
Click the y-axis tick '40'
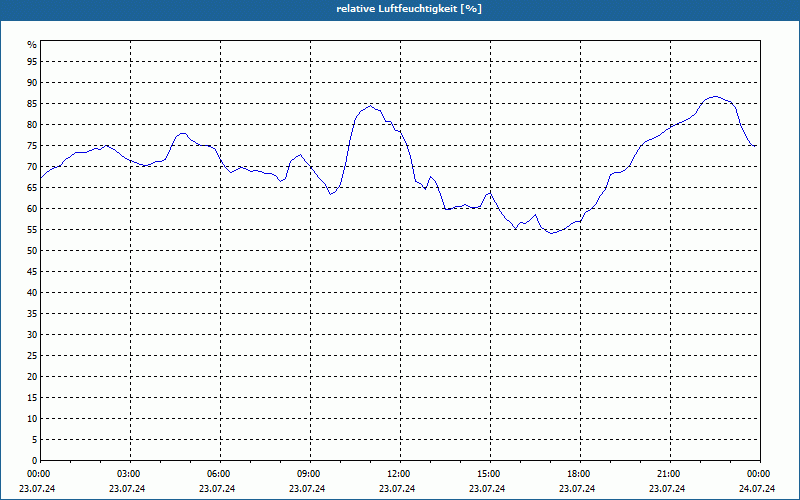click(32, 293)
